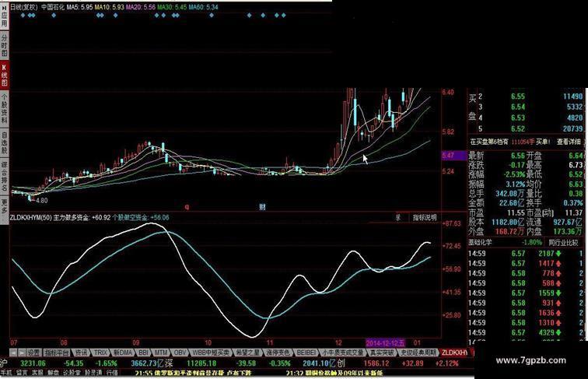Image resolution: width=588 pixels, height=379 pixels.
Task: Select the MTM indicator tab
Action: (x=161, y=353)
